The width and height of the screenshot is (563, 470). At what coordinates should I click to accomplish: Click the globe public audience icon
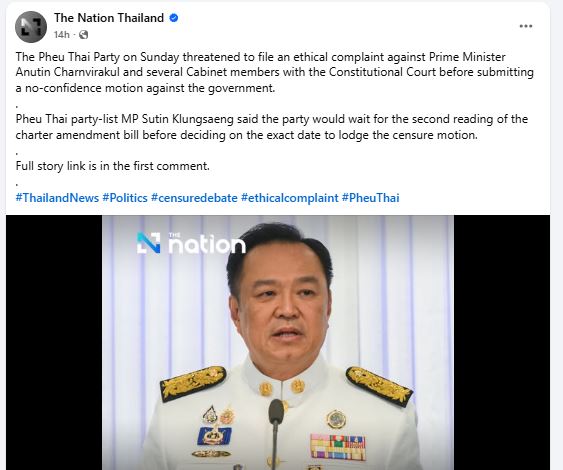click(83, 34)
